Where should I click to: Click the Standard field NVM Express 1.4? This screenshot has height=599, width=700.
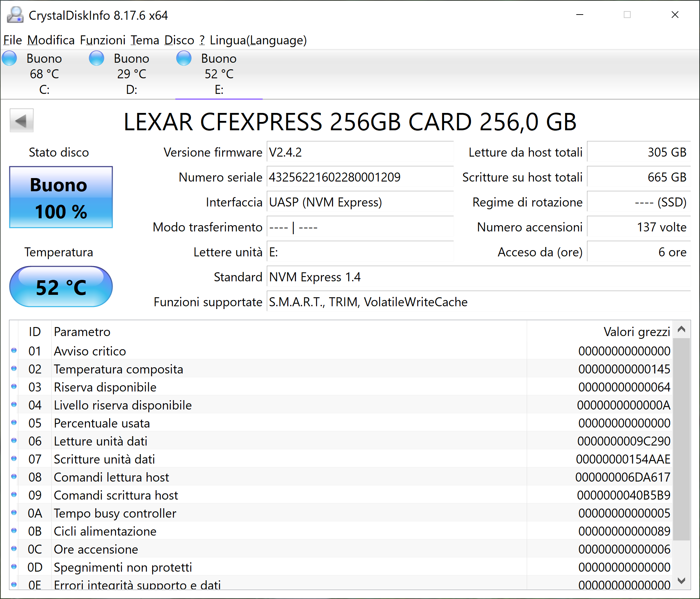479,277
